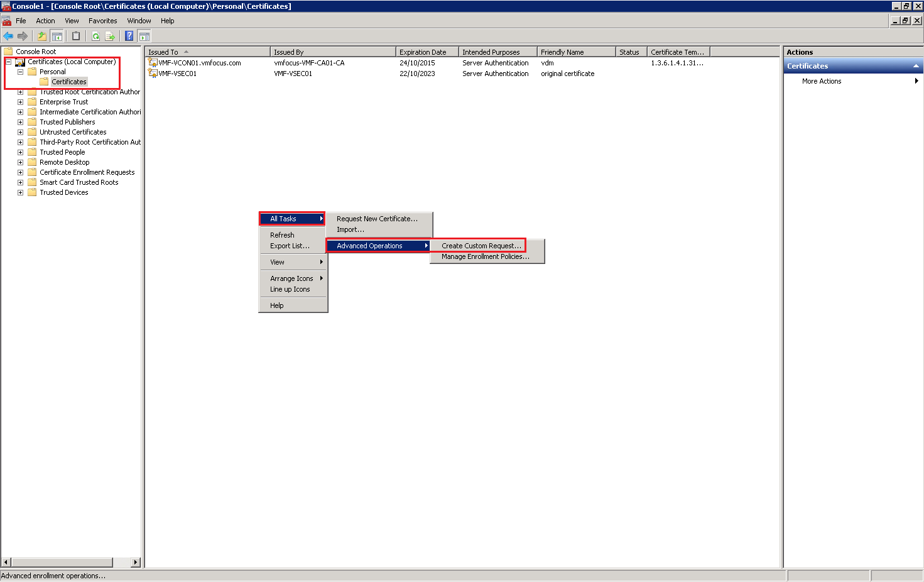This screenshot has height=582, width=924.
Task: Open More Actions in the Actions pane
Action: coord(821,81)
